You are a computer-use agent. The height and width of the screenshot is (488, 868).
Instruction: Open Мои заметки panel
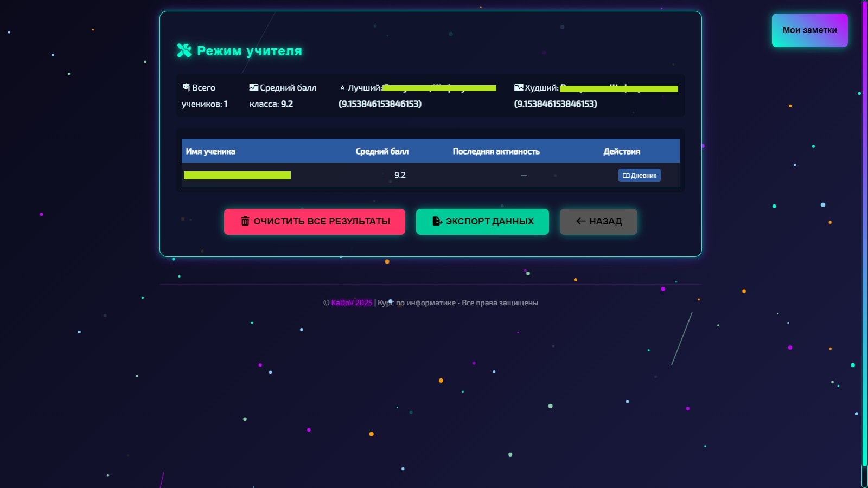pos(809,30)
